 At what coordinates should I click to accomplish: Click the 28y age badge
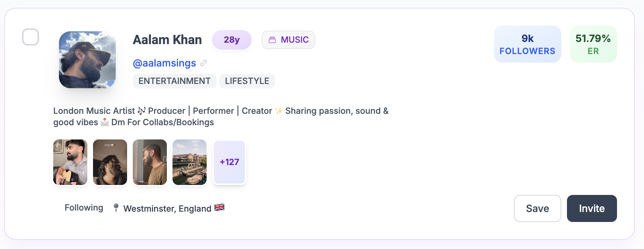[231, 40]
